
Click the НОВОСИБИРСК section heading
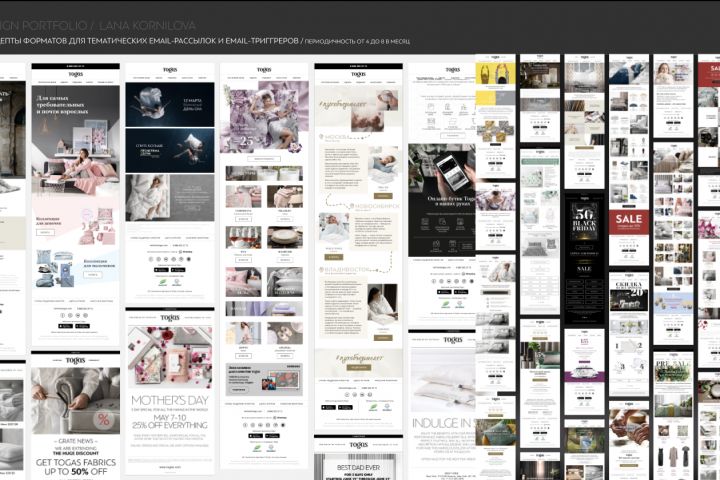377,206
